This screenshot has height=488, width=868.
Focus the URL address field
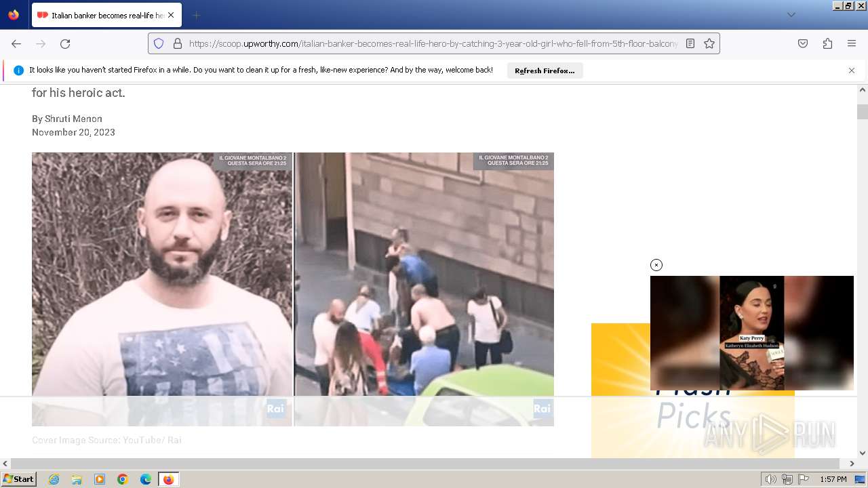(x=433, y=43)
